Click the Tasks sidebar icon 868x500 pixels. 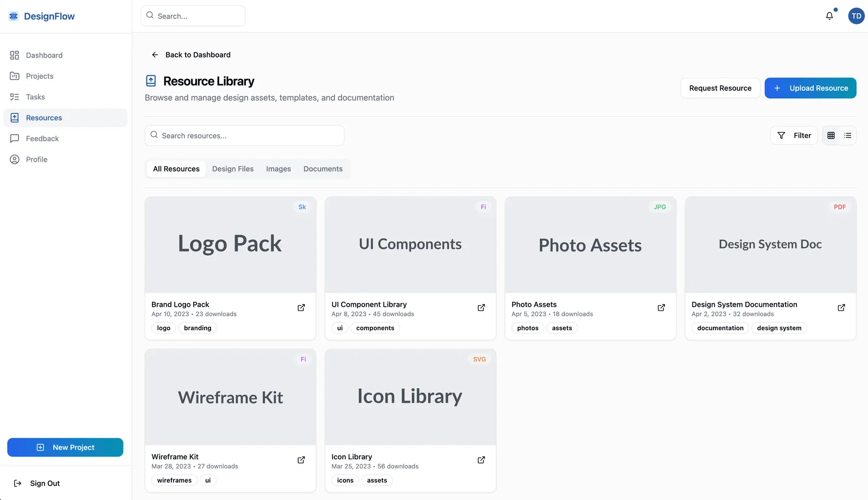[x=15, y=97]
